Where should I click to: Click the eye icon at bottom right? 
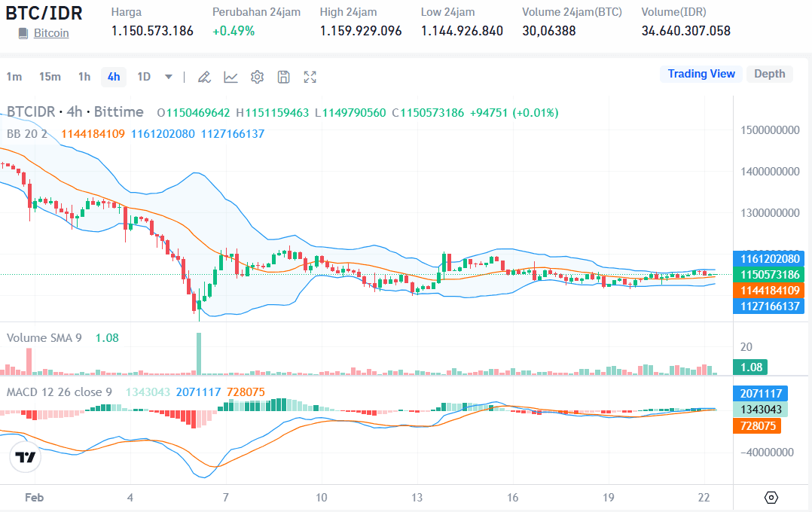pos(770,497)
